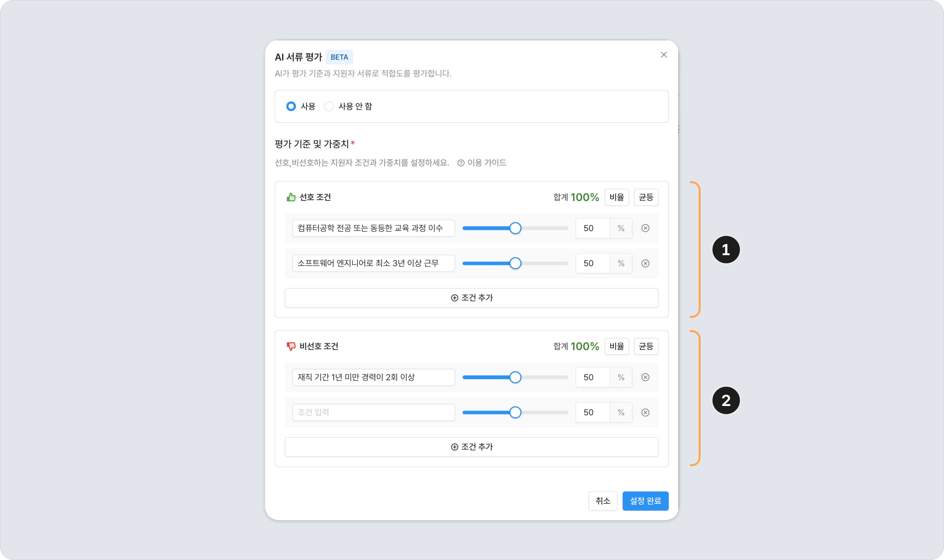944x560 pixels.
Task: Click the 합계 100% total in 선호 조건
Action: tap(576, 197)
